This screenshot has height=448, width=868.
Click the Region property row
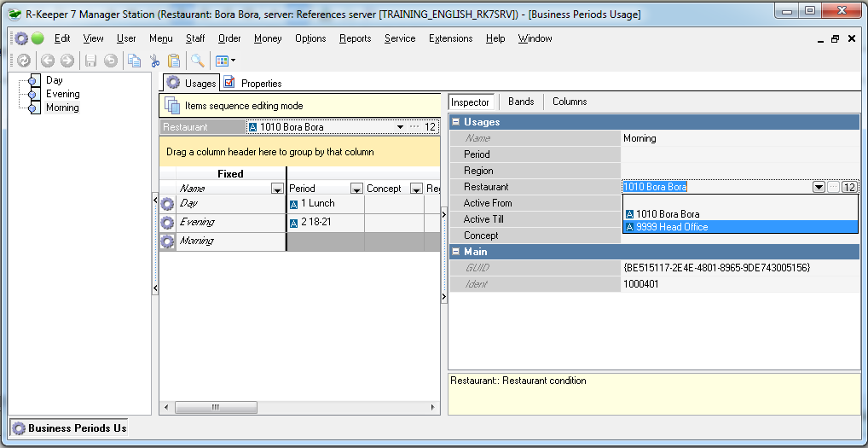(x=654, y=171)
